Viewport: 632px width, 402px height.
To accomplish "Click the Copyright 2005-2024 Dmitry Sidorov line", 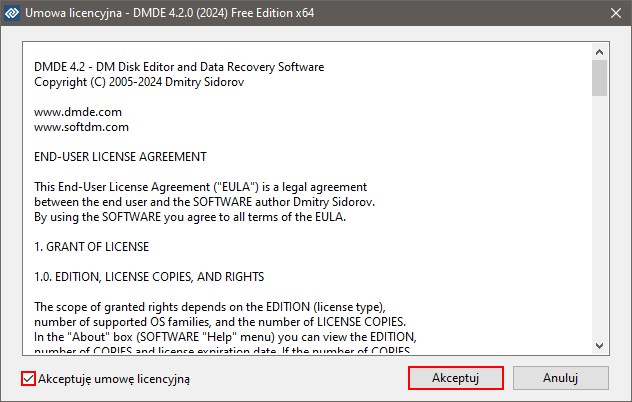I will tap(143, 82).
